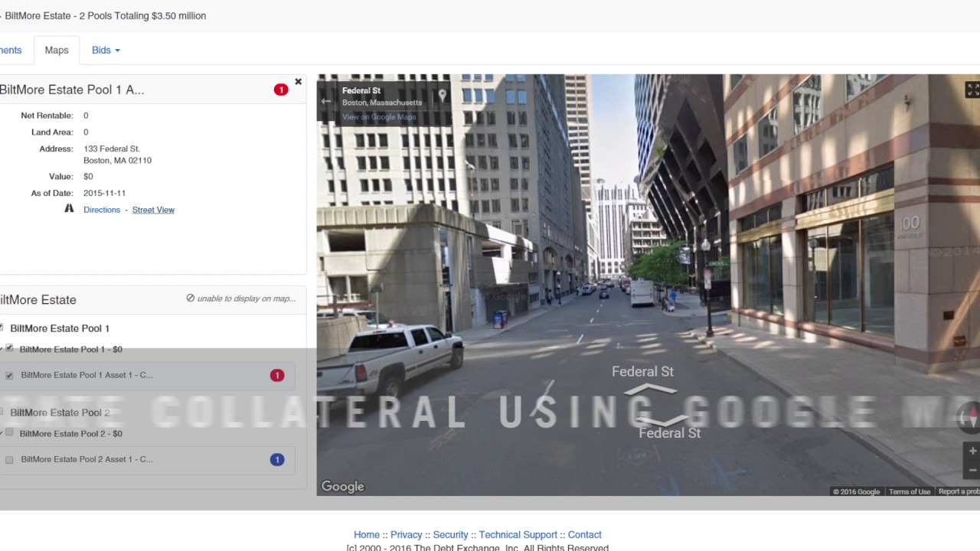
Task: Check BiltMore Estate Pool 2 Asset 1 checkbox
Action: tap(9, 459)
